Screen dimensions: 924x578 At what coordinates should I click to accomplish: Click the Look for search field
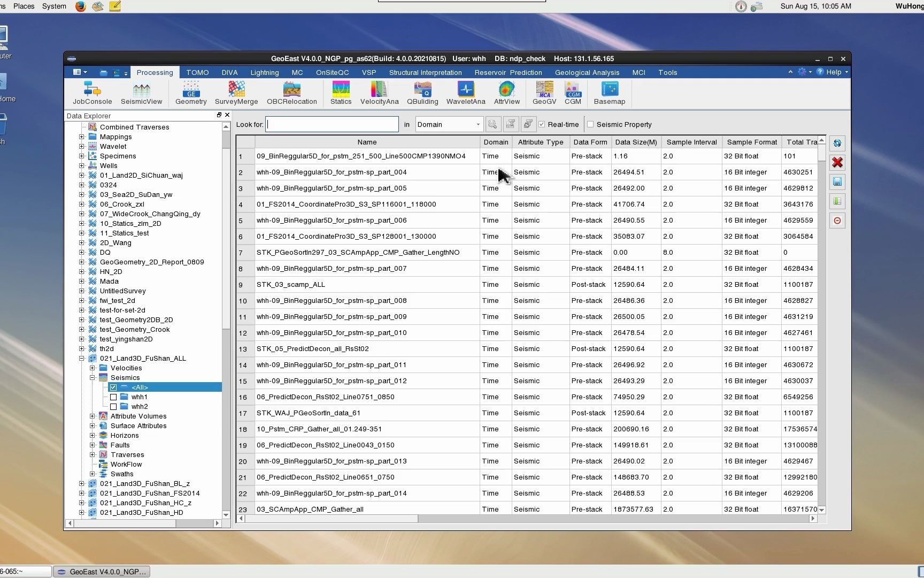click(332, 125)
